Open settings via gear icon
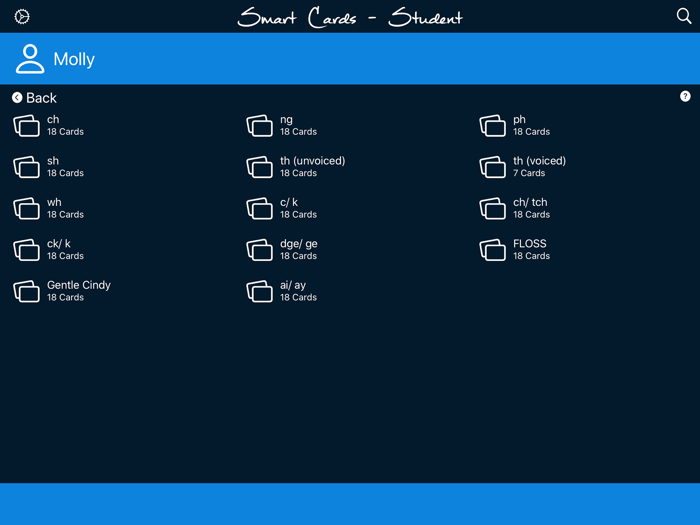Screen dimensions: 700x525 [x=22, y=17]
